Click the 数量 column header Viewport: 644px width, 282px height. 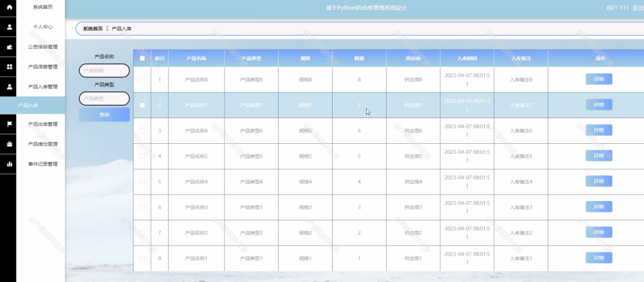[x=359, y=58]
